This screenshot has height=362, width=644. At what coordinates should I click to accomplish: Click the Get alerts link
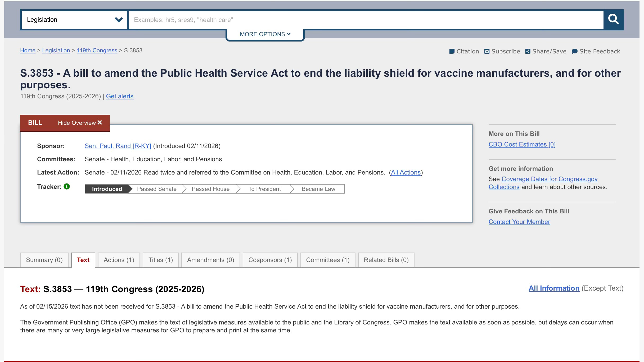pos(120,96)
